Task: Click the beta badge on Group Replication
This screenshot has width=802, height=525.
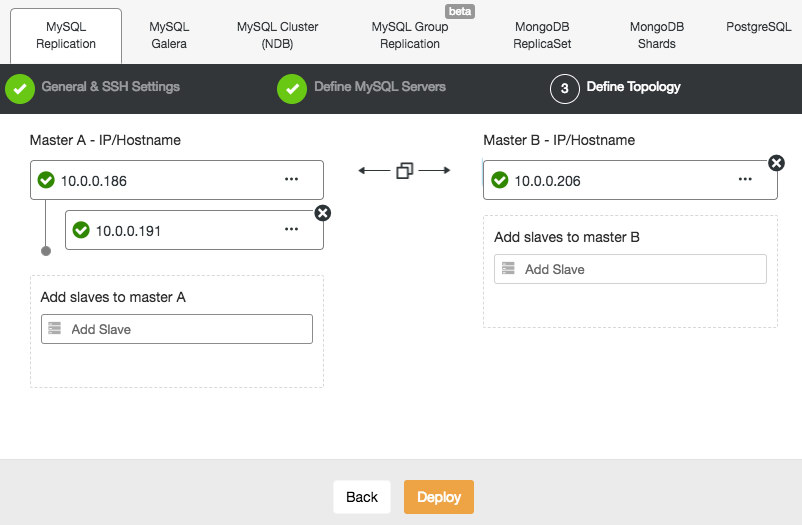Action: [460, 11]
